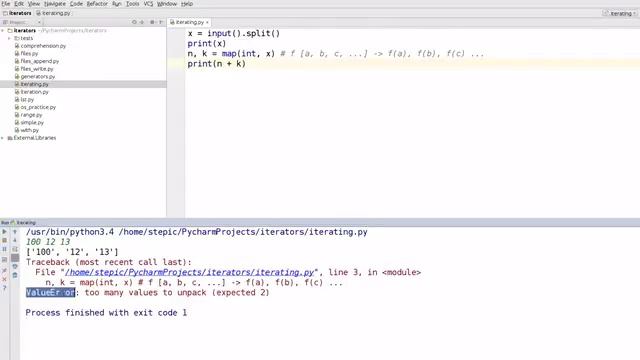
Task: Click iterators breadcrumb in navigation bar
Action: tap(17, 13)
